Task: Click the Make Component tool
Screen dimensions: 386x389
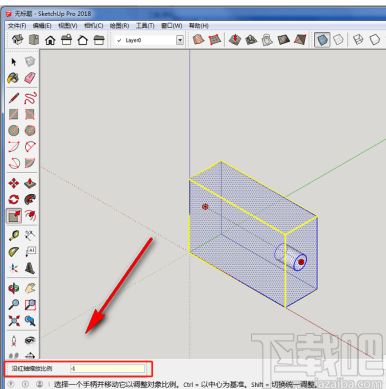Action: point(30,62)
